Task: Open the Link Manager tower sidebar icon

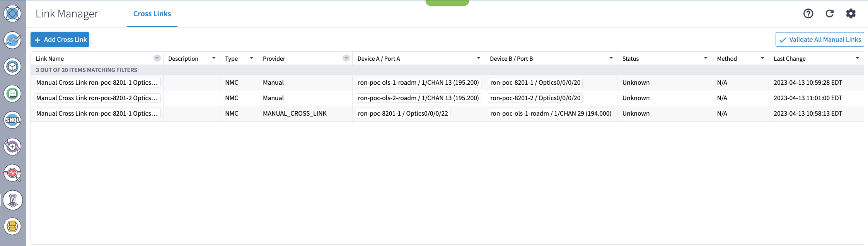Action: (x=12, y=200)
